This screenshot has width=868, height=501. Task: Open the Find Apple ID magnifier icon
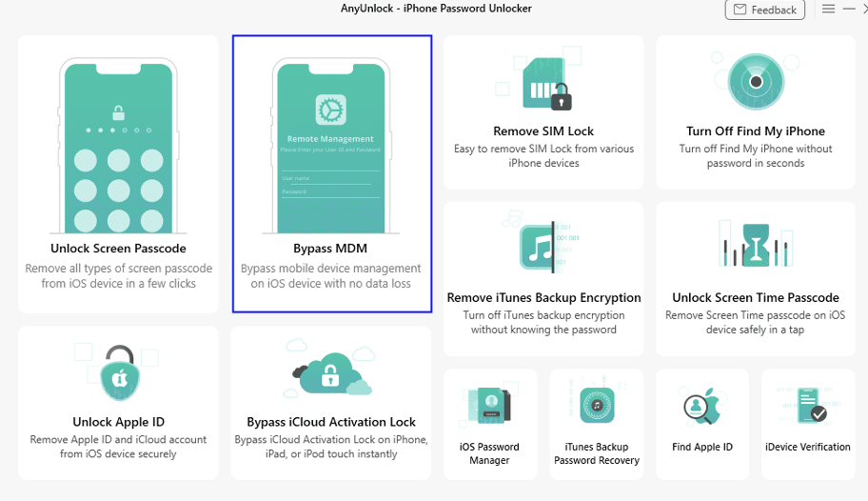pos(702,407)
